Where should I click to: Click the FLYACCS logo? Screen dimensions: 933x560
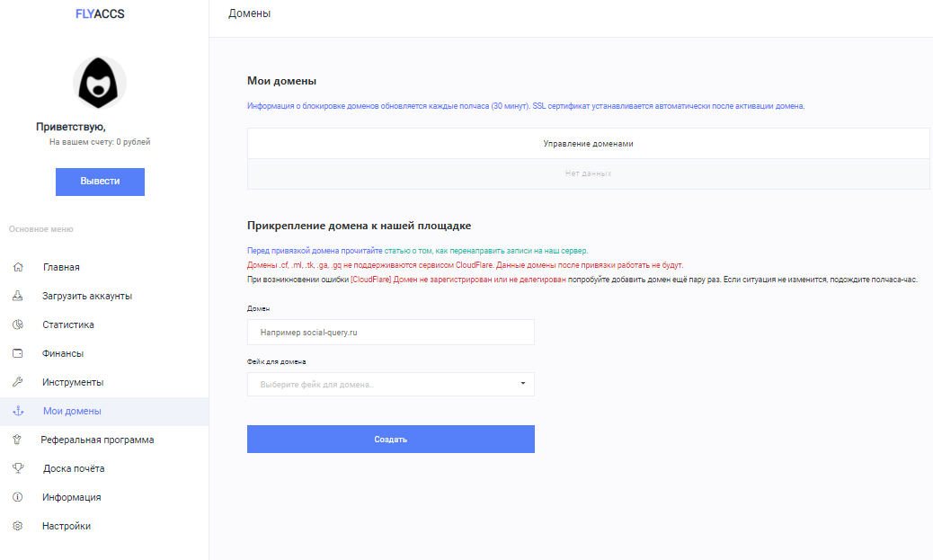(100, 14)
